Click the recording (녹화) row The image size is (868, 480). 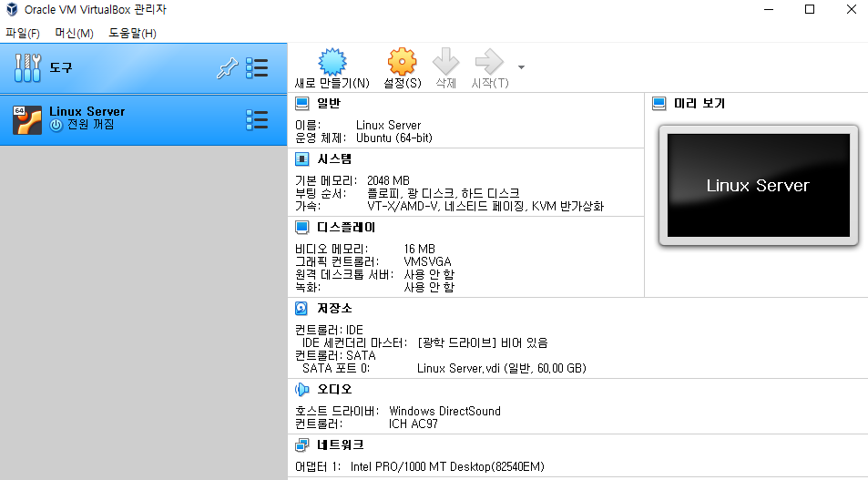coord(374,287)
